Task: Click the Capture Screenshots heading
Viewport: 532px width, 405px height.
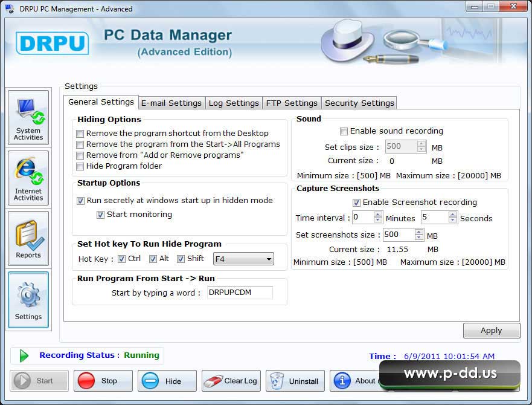Action: point(338,188)
